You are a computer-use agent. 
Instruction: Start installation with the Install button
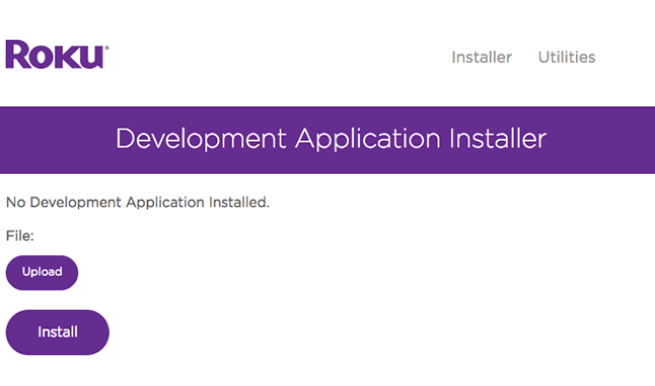coord(57,332)
